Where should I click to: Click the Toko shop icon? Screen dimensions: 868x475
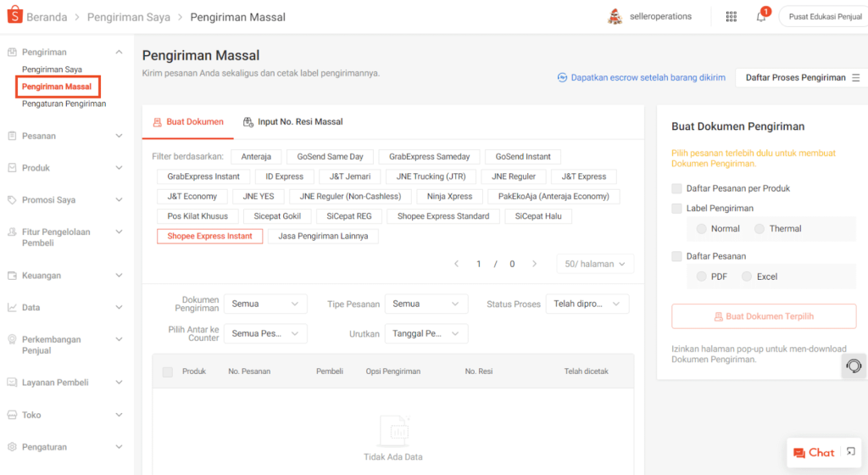pyautogui.click(x=12, y=415)
